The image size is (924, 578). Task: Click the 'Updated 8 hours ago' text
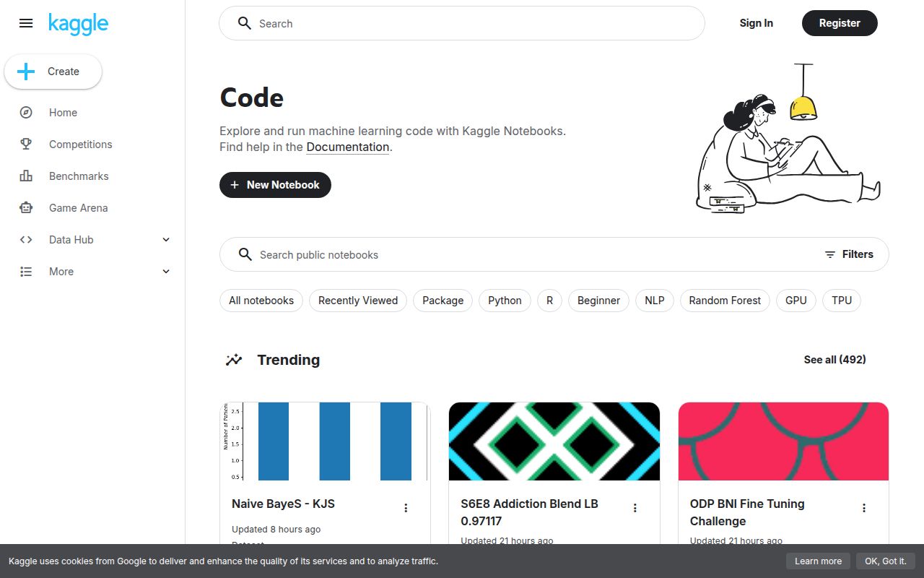point(276,530)
